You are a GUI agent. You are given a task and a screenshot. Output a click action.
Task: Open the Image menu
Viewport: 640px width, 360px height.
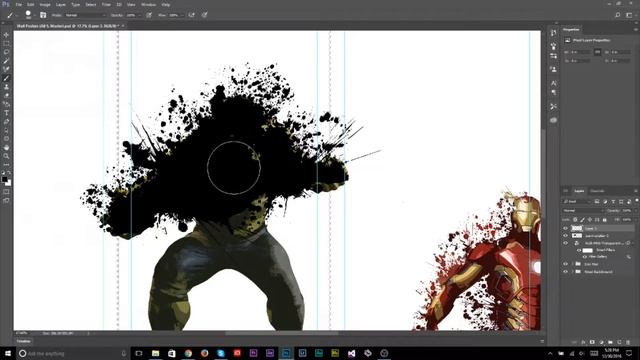[45, 4]
